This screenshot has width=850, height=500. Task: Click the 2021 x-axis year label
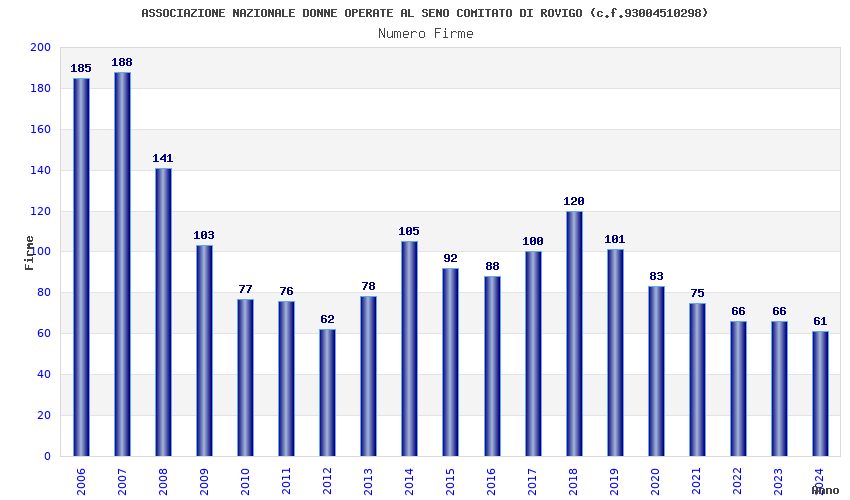click(698, 482)
